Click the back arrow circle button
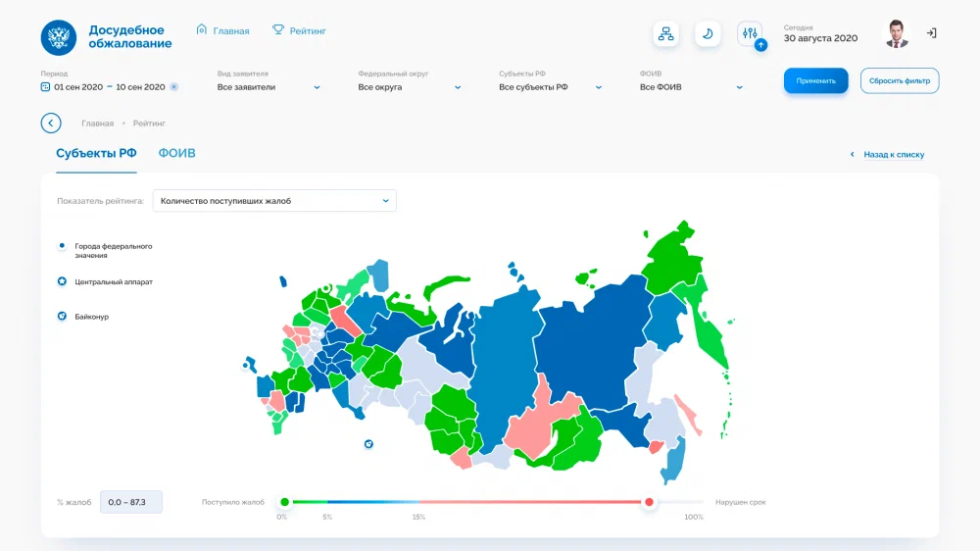This screenshot has height=551, width=980. click(51, 124)
